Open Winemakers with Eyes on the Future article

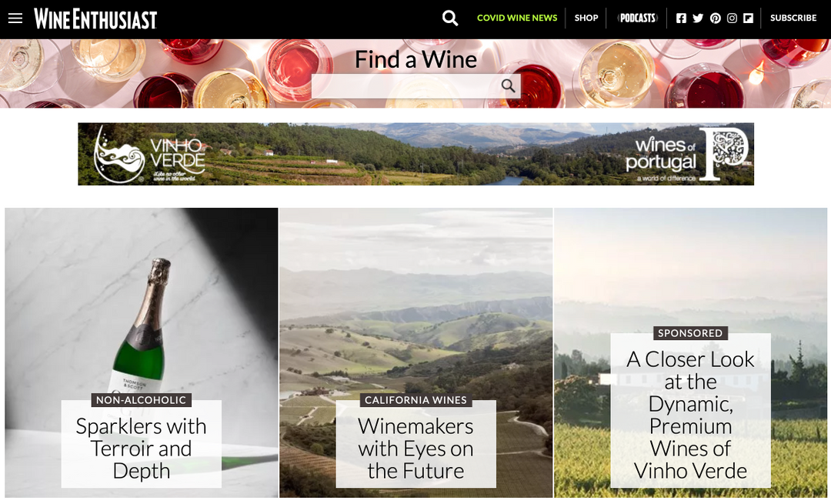pos(416,449)
